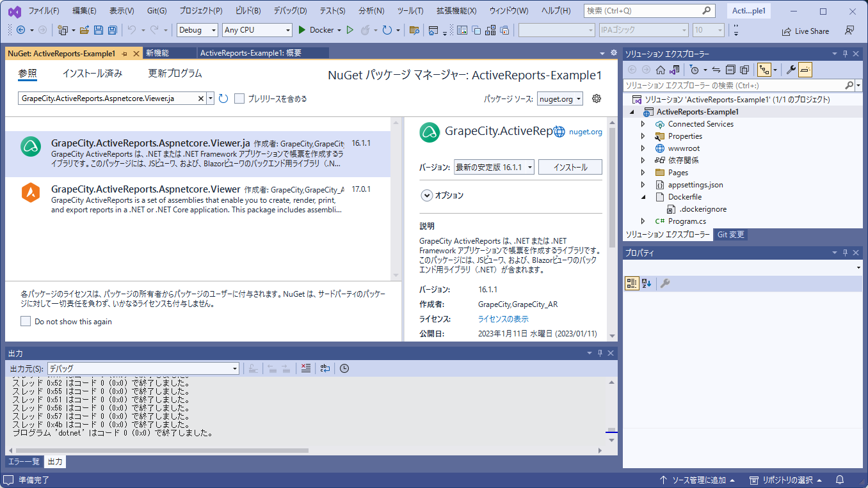The image size is (868, 488).
Task: Switch to the Installed tab in NuGet
Action: tap(92, 74)
